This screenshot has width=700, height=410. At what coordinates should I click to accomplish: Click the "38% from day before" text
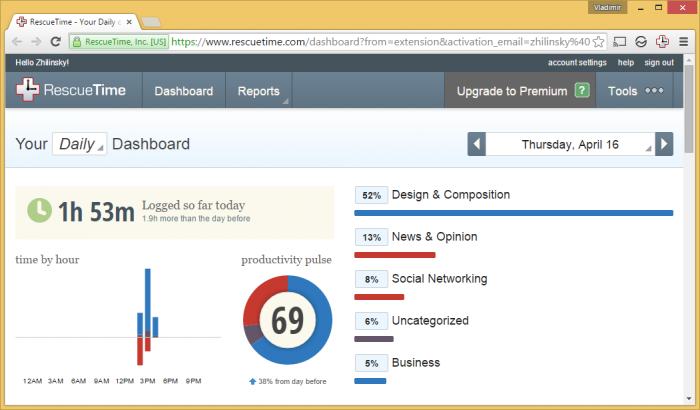click(292, 381)
